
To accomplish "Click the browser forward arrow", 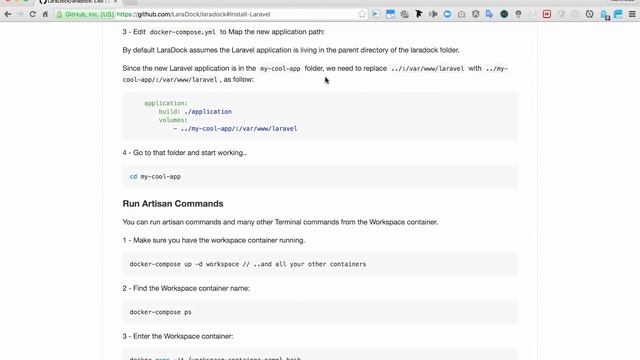I will tap(20, 14).
